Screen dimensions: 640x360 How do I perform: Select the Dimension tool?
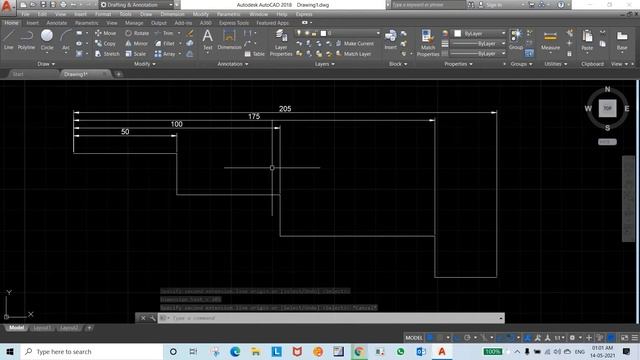pos(229,40)
